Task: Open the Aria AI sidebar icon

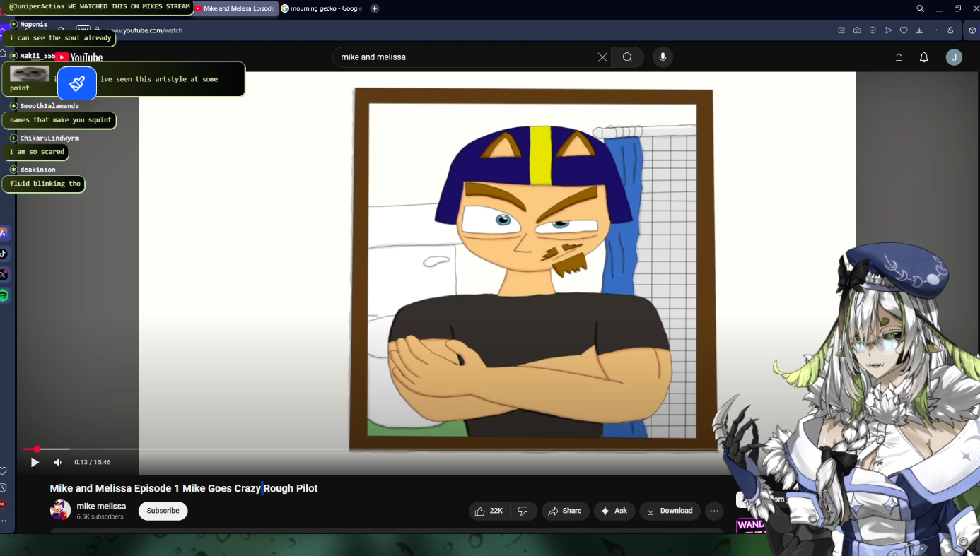Action: [4, 232]
